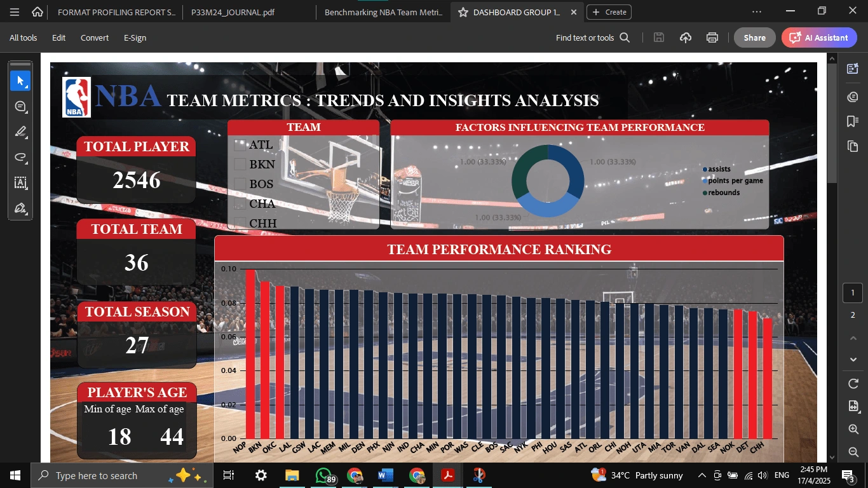Show hidden system tray icons
Viewport: 868px width, 488px height.
[x=702, y=475]
